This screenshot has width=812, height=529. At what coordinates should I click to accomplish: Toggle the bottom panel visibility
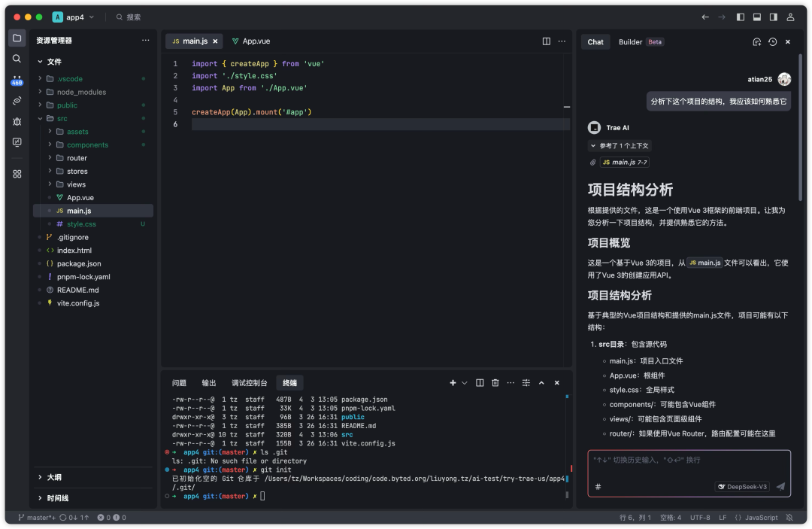[x=757, y=17]
